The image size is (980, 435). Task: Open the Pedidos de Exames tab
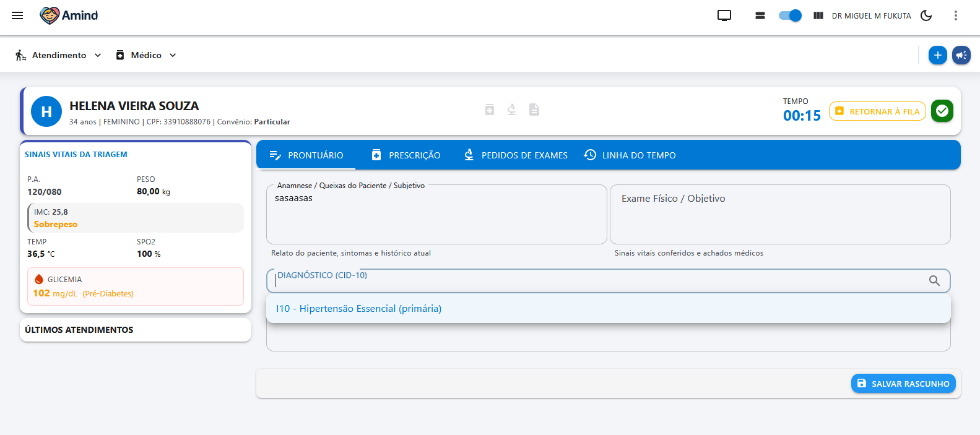516,155
